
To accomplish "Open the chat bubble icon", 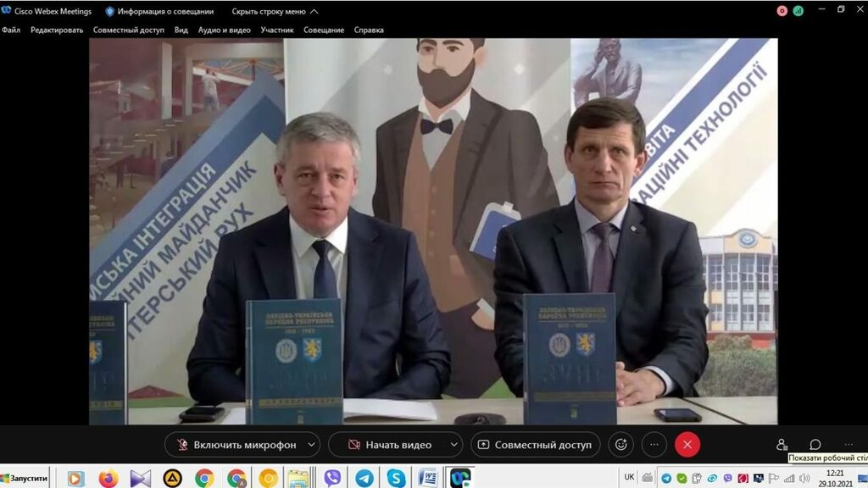I will [x=815, y=445].
